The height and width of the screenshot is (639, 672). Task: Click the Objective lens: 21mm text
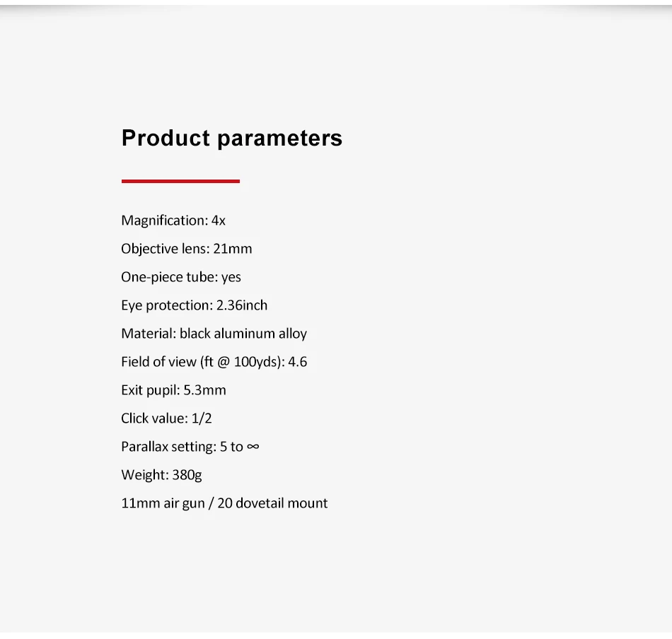pyautogui.click(x=187, y=249)
